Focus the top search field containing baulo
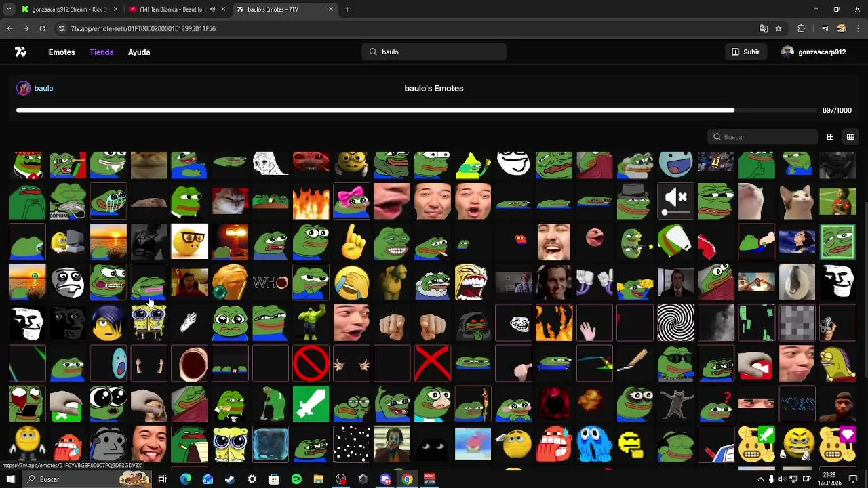Screen dimensions: 868x488 pos(434,52)
